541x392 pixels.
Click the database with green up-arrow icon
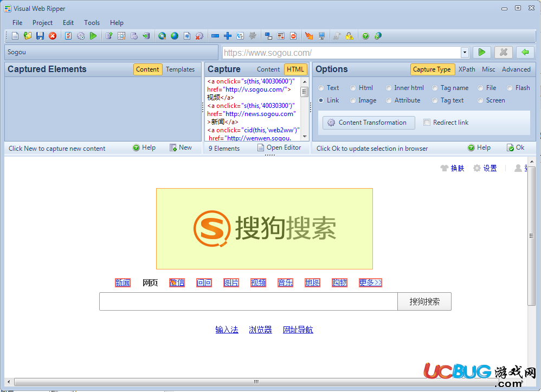[109, 36]
